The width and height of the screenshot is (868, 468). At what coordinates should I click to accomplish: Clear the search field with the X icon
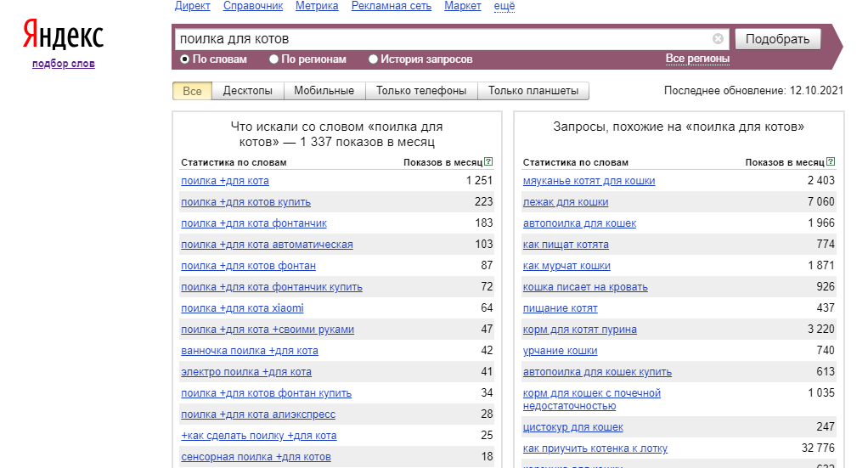point(718,39)
